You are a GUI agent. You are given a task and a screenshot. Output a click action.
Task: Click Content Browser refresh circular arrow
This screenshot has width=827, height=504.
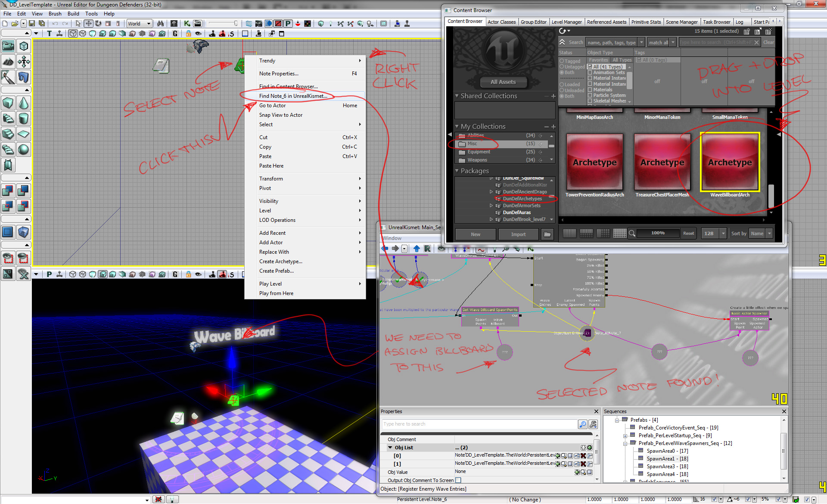[562, 31]
